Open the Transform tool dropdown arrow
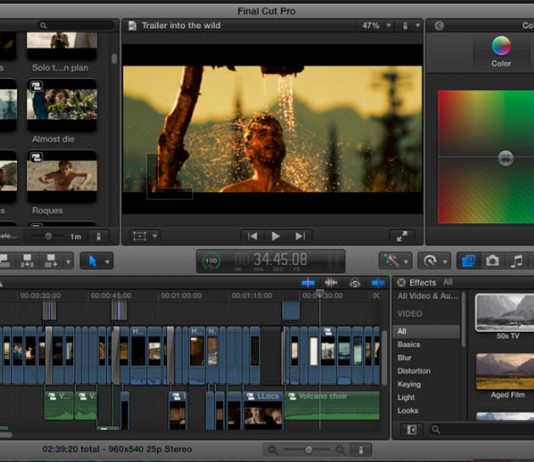The height and width of the screenshot is (462, 534). pyautogui.click(x=155, y=236)
